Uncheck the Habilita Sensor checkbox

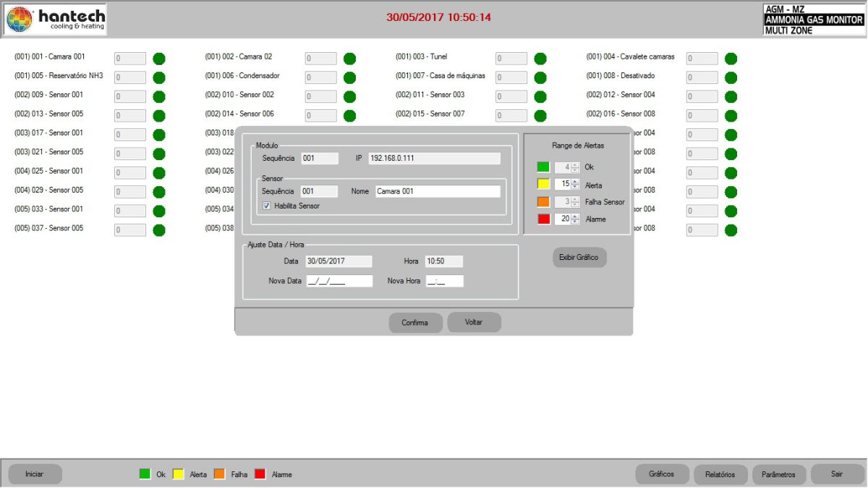click(267, 206)
